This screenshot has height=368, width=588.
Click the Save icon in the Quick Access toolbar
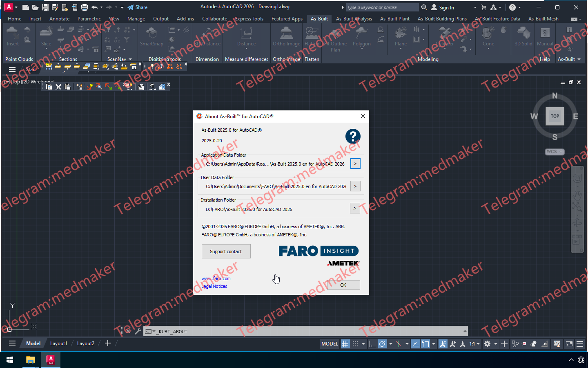coord(45,7)
